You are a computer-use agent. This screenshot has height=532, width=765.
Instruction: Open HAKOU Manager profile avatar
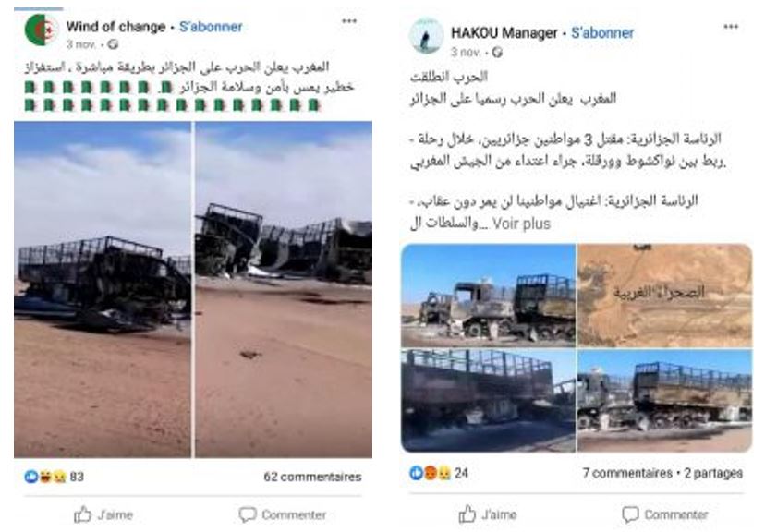click(426, 37)
